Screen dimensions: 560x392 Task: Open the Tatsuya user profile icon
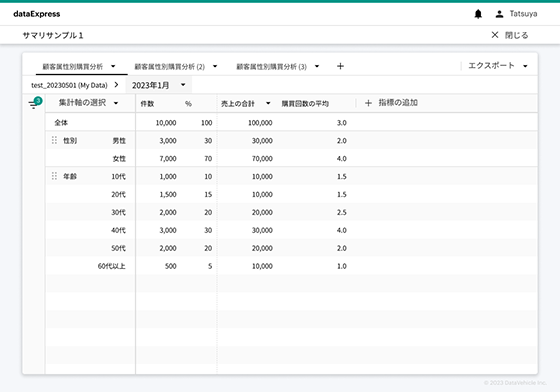pos(499,14)
